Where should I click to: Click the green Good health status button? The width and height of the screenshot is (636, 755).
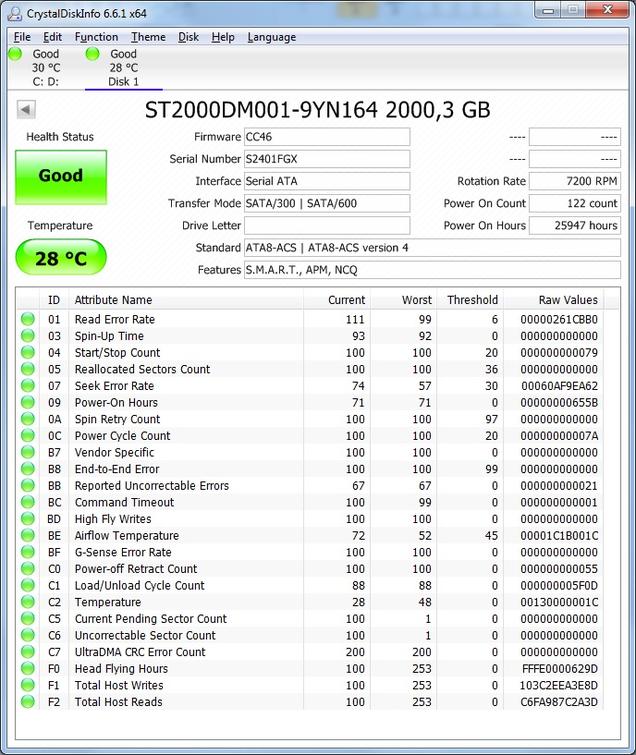61,177
